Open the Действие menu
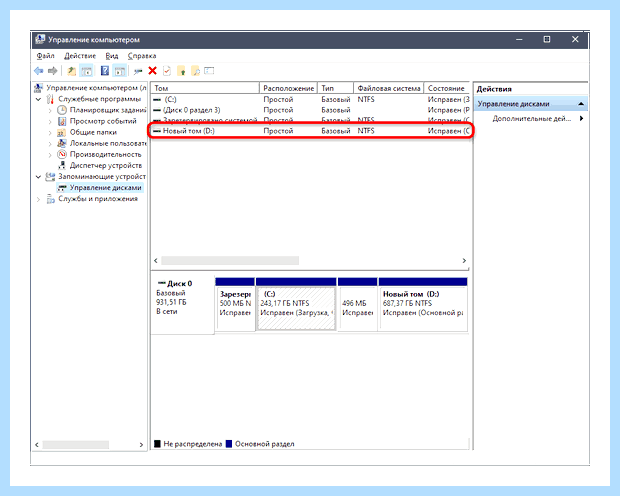The height and width of the screenshot is (496, 620). click(x=80, y=56)
